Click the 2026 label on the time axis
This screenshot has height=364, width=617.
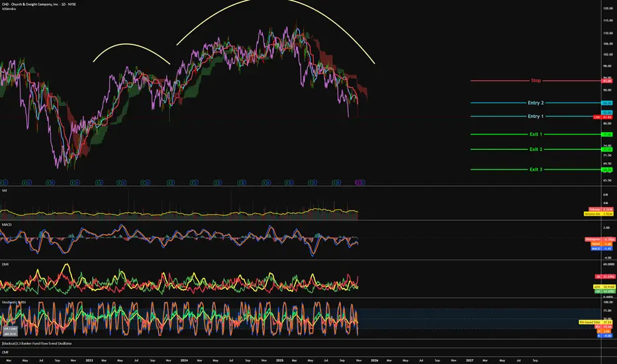[x=375, y=361]
